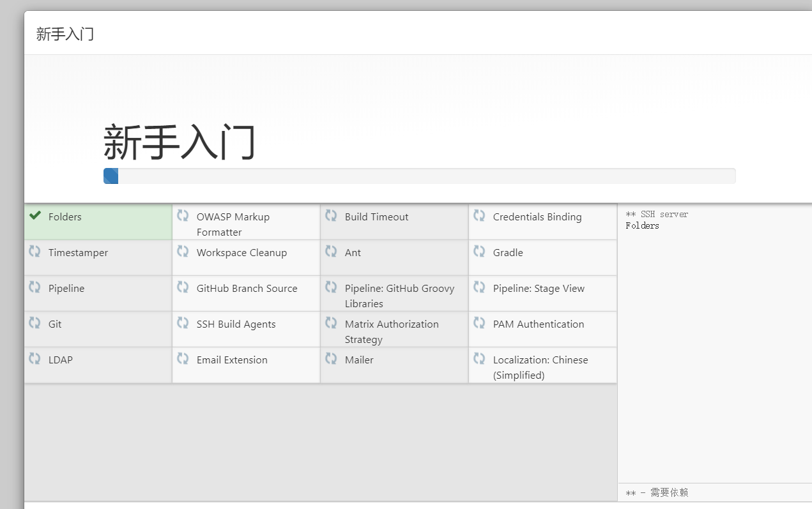This screenshot has width=812, height=509.
Task: Click the small '新手入门' dialog title
Action: tap(65, 34)
